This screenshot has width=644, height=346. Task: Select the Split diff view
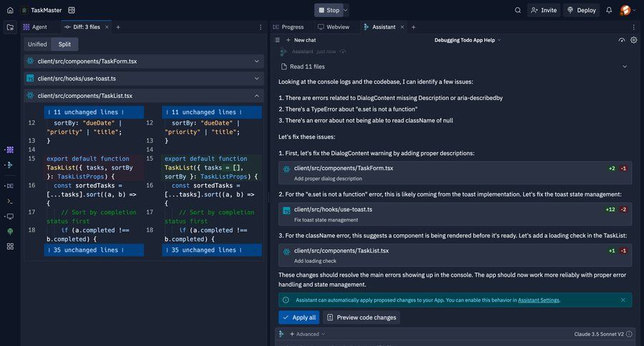click(65, 44)
